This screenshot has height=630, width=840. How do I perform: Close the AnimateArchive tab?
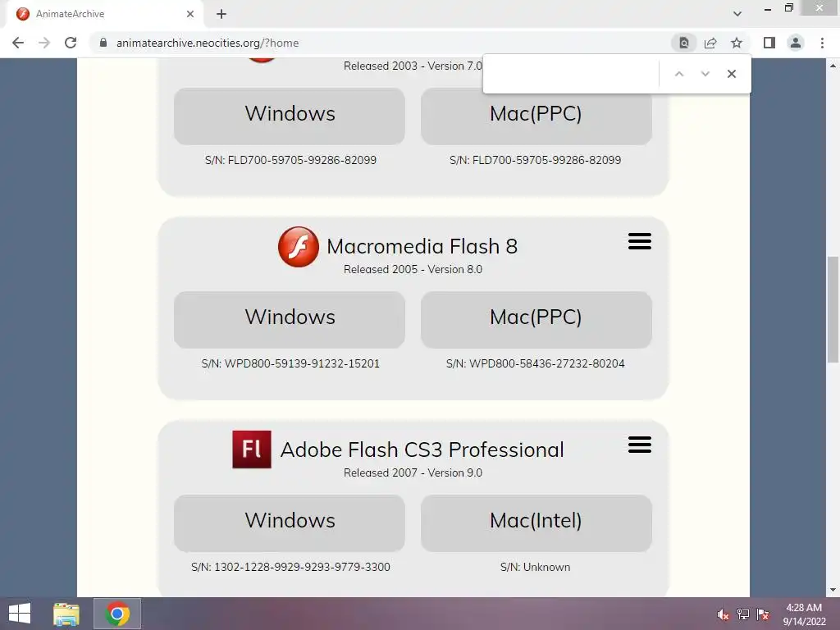pos(190,14)
